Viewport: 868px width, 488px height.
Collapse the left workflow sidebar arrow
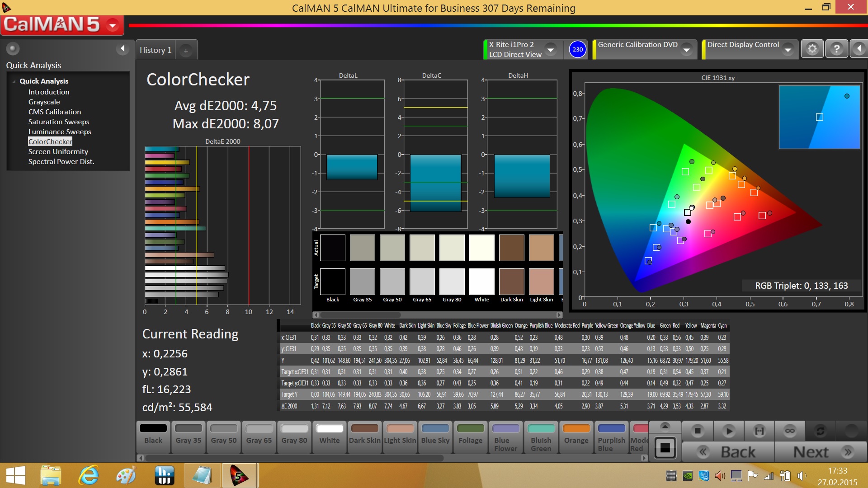[x=123, y=48]
